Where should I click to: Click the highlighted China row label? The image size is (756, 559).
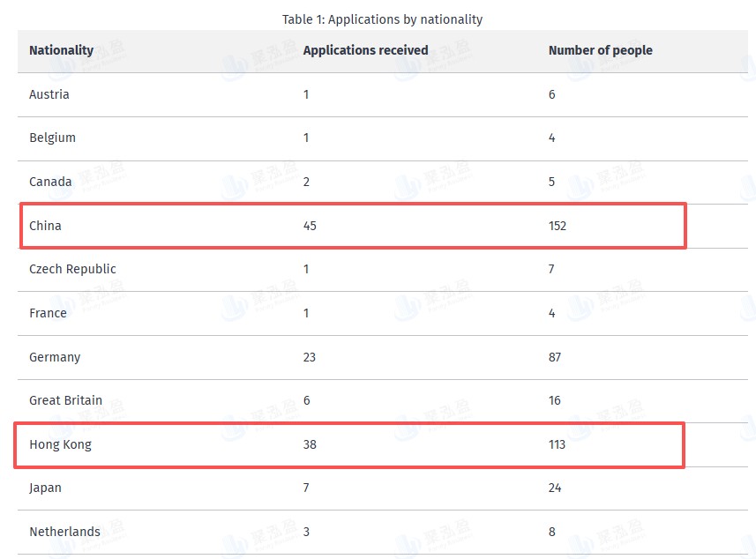click(x=45, y=226)
